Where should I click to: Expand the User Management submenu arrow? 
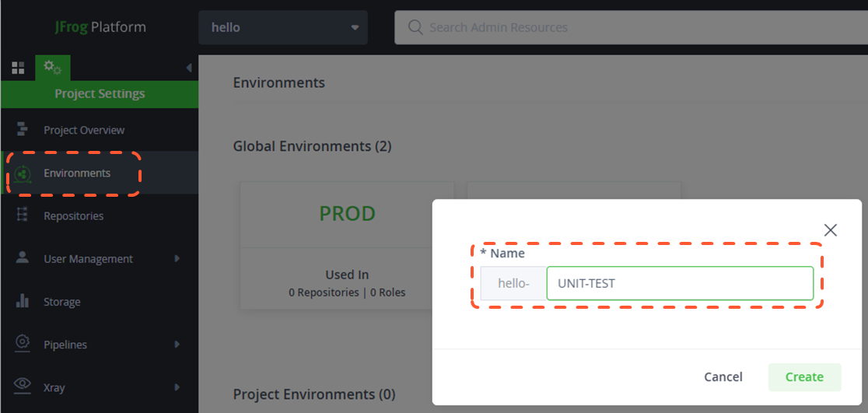(177, 258)
